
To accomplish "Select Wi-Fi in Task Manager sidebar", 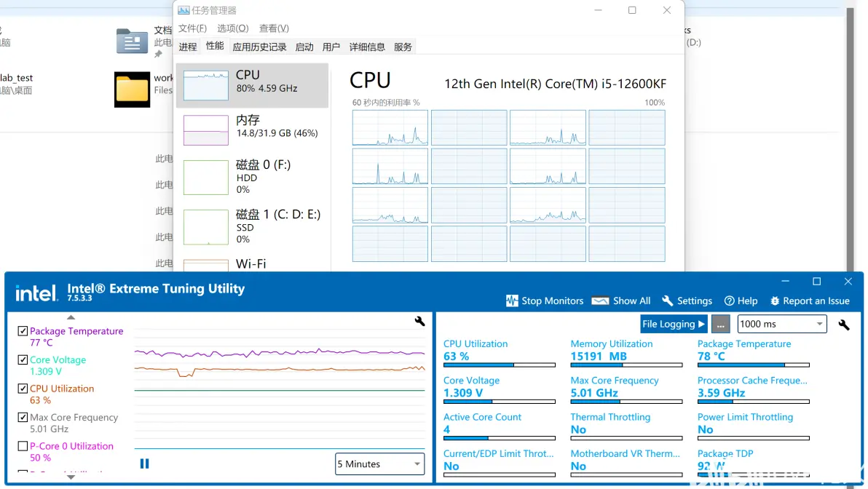I will 253,264.
